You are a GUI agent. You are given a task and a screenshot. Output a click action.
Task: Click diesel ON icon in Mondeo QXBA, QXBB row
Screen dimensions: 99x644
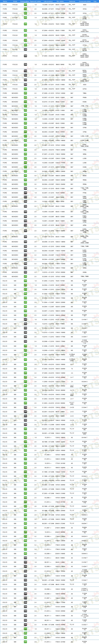pyautogui.click(x=25, y=231)
